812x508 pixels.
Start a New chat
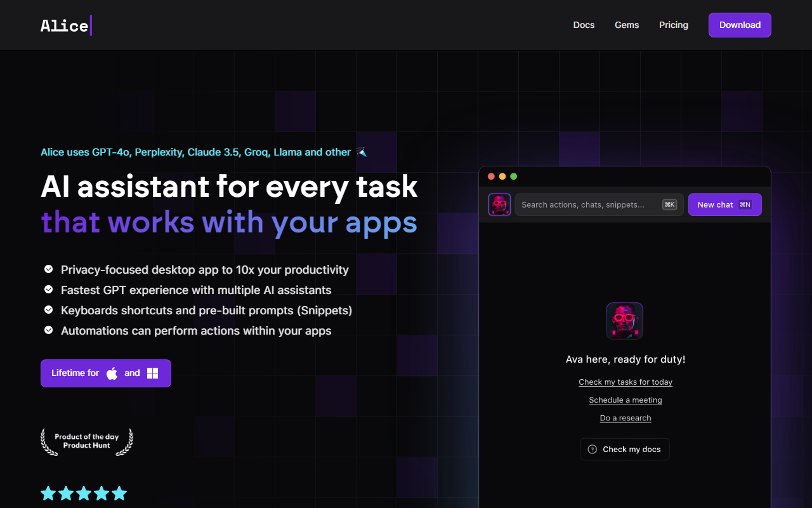724,204
